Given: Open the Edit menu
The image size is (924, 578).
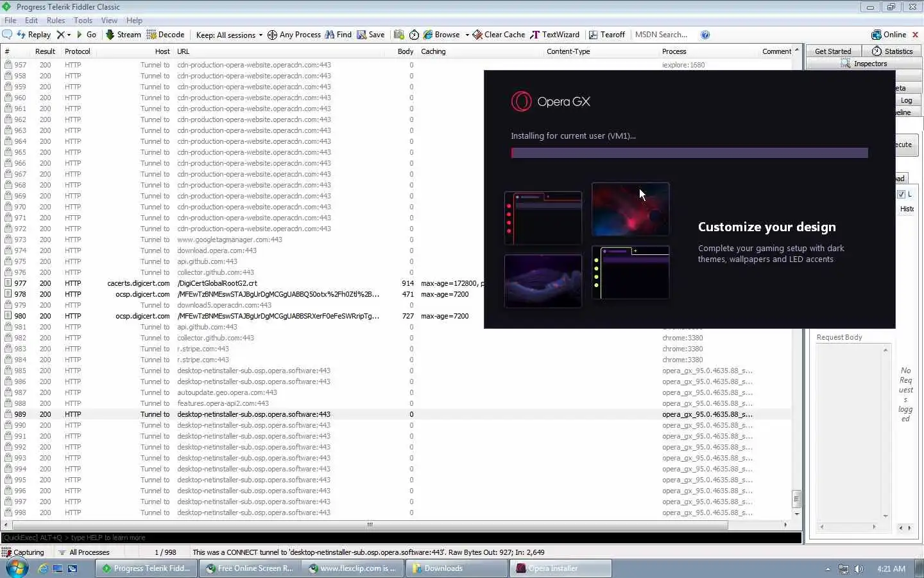Looking at the screenshot, I should tap(31, 21).
